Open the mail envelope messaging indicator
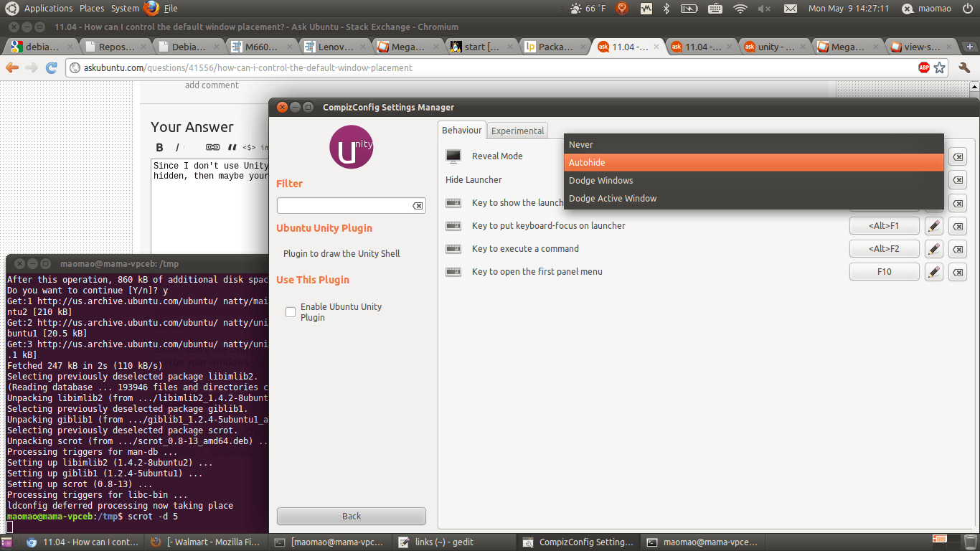The image size is (980, 551). [790, 9]
